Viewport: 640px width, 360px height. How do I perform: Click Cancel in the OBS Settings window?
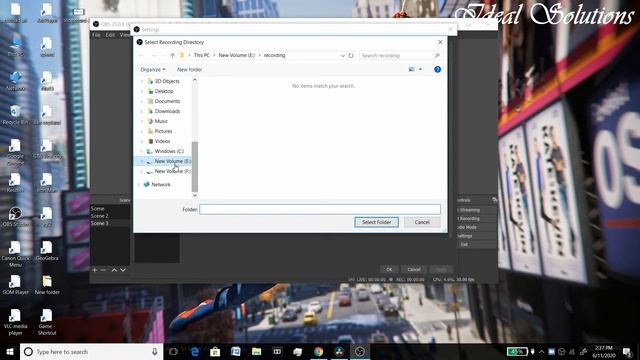tap(413, 269)
